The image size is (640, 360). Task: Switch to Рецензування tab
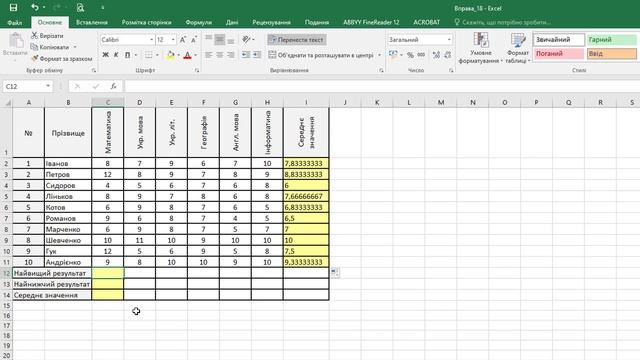pos(271,22)
